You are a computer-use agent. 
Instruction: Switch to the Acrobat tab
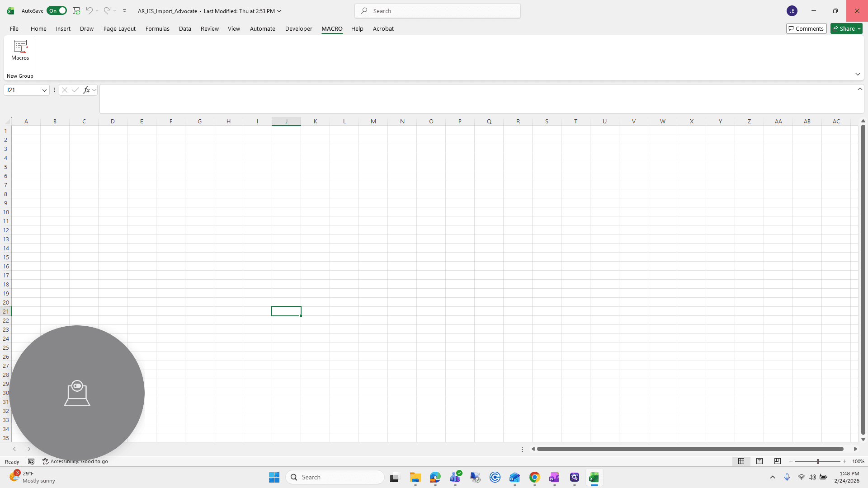point(383,28)
